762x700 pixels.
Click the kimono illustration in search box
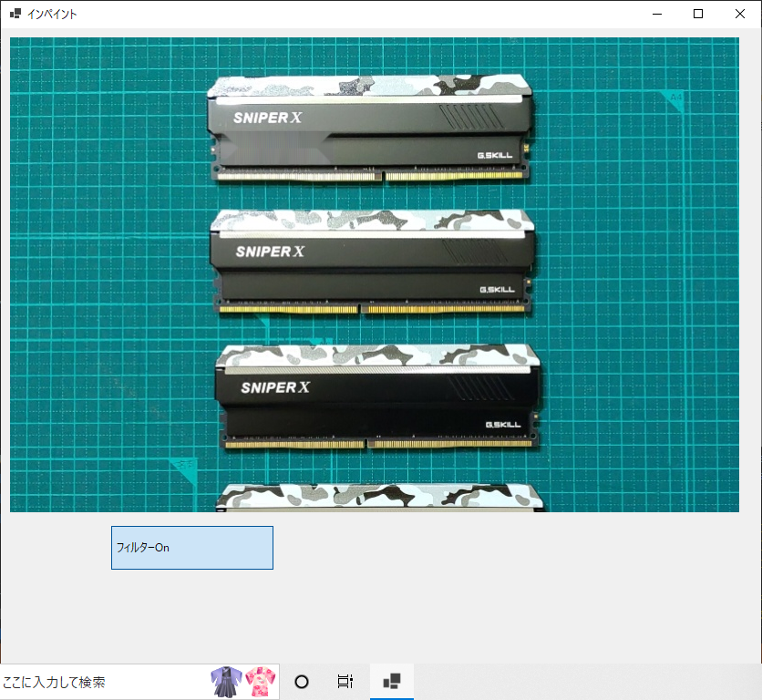(x=243, y=682)
